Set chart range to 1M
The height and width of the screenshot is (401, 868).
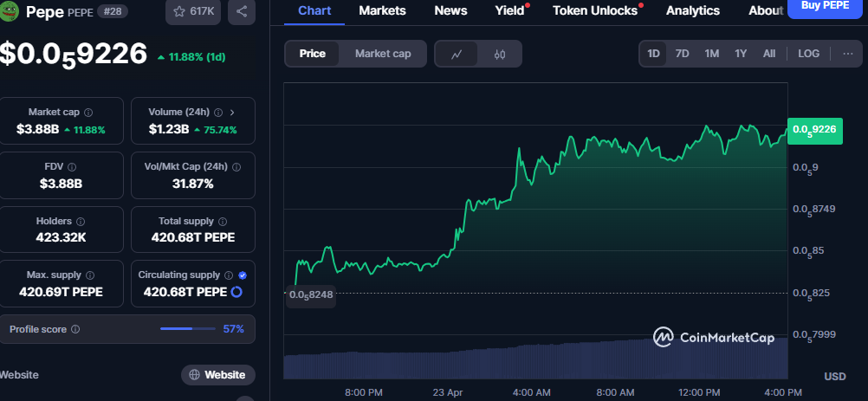tap(711, 54)
